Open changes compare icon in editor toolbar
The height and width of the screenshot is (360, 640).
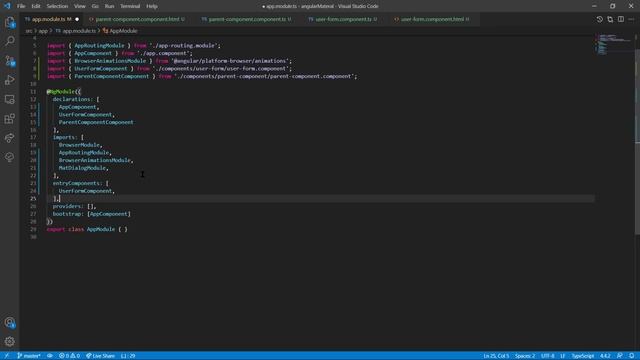610,19
